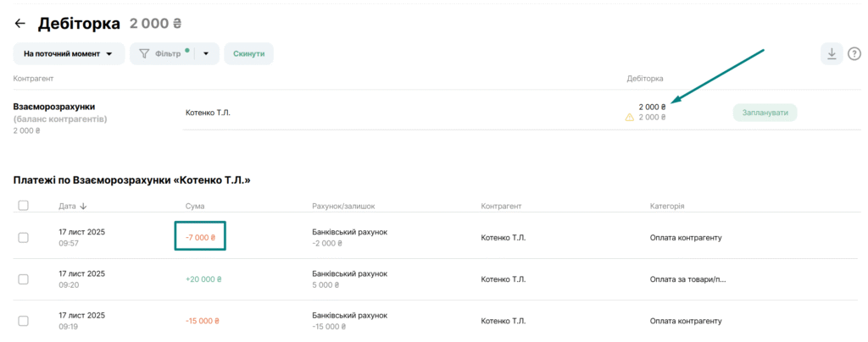Click the back arrow icon
Image resolution: width=868 pixels, height=342 pixels.
[x=20, y=24]
